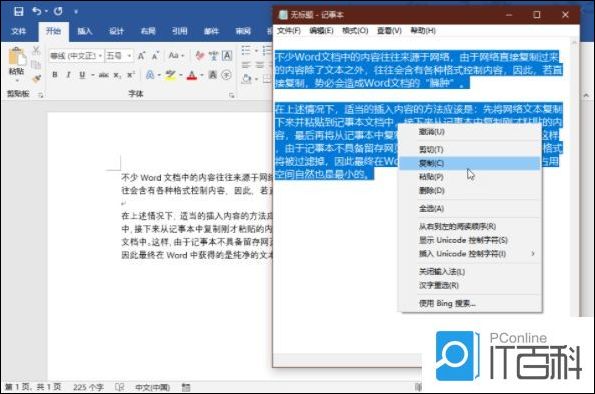This screenshot has height=394, width=595.
Task: Open the Change Case (Aa) dropdown
Action: [176, 56]
